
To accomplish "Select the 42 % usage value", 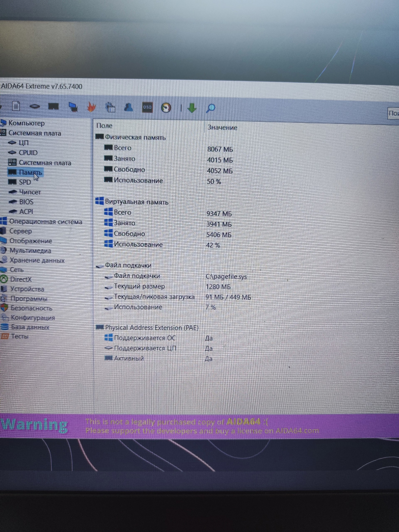I will [x=213, y=245].
